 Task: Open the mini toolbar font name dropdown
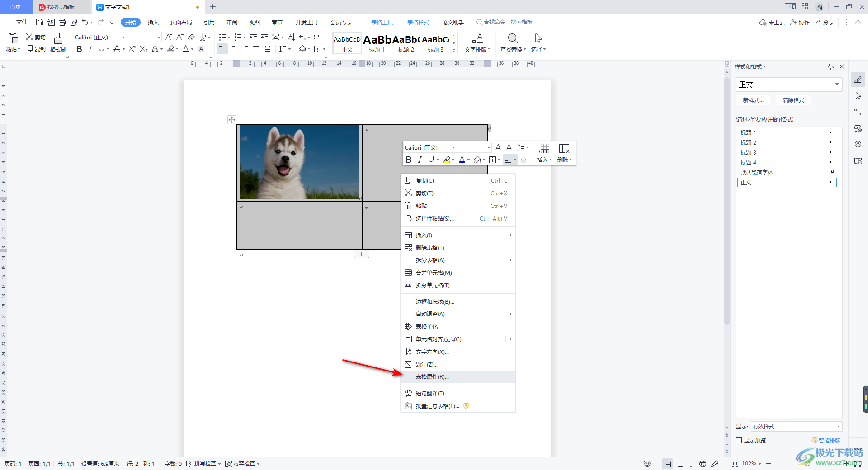pos(453,147)
